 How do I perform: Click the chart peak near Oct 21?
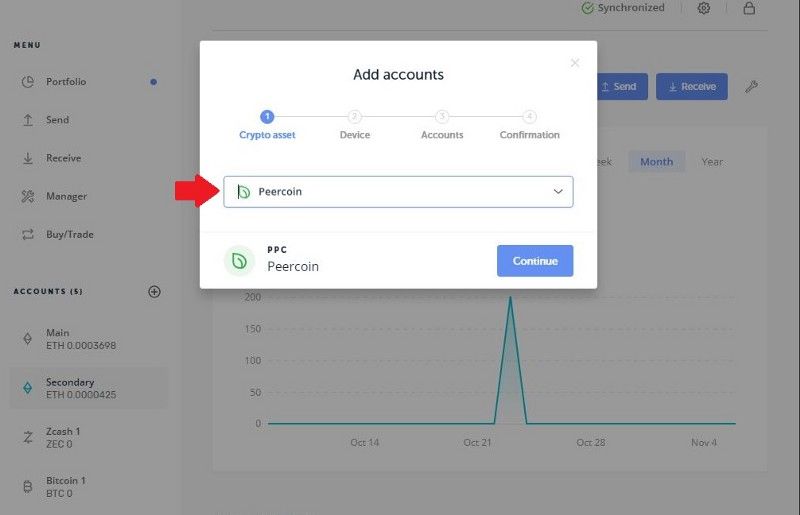(x=510, y=298)
